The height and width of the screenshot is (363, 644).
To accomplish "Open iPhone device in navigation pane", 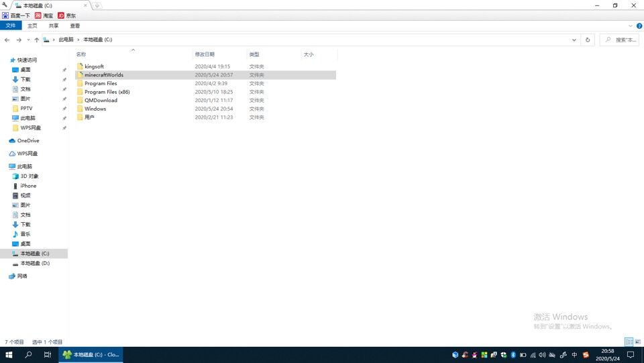I will tap(28, 186).
